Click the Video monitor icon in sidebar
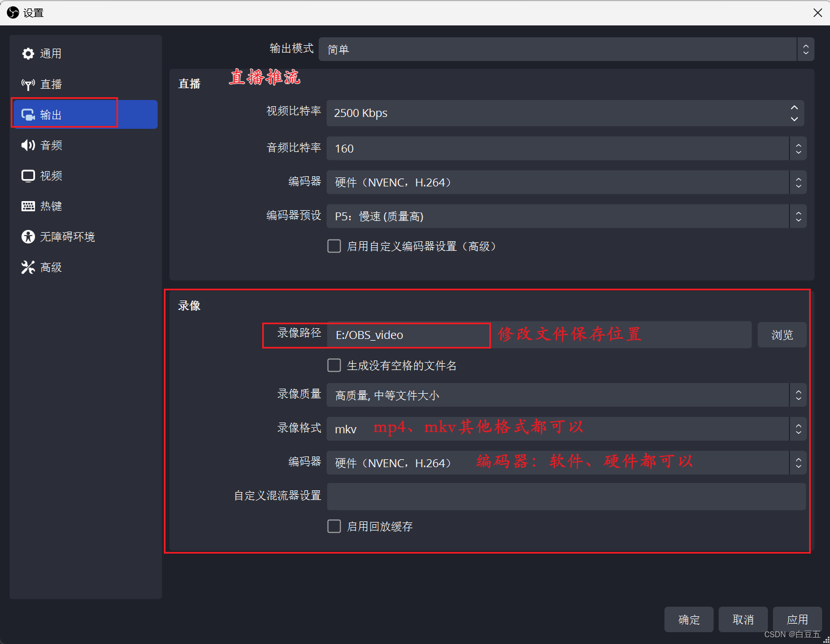The image size is (830, 644). [28, 176]
